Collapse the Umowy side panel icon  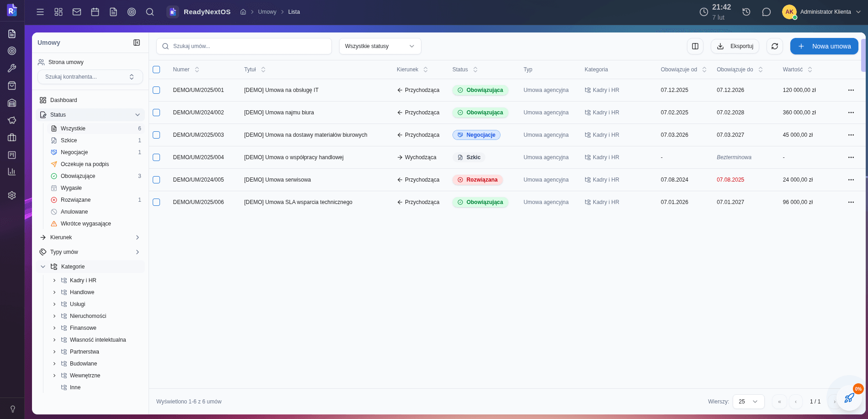tap(137, 43)
